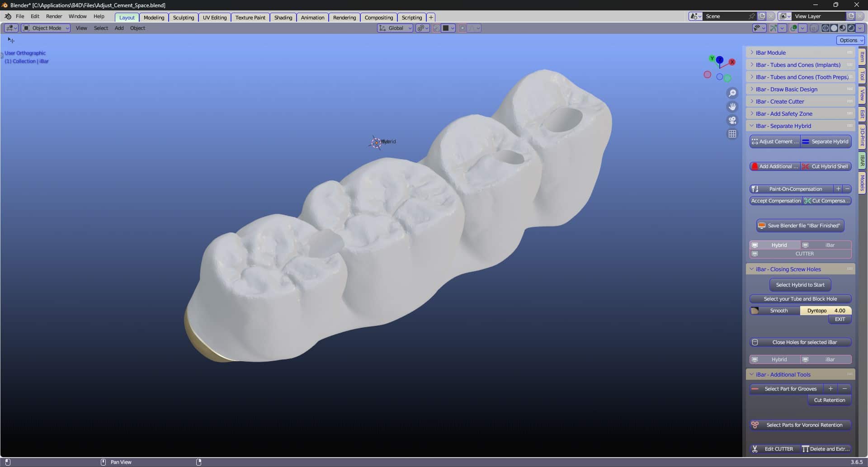The image size is (868, 467).
Task: Click the Smooth brush button
Action: (x=775, y=311)
